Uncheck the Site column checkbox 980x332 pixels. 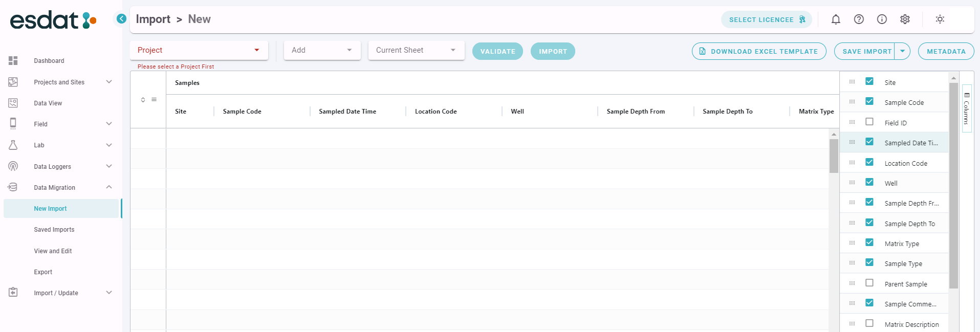[x=869, y=81]
